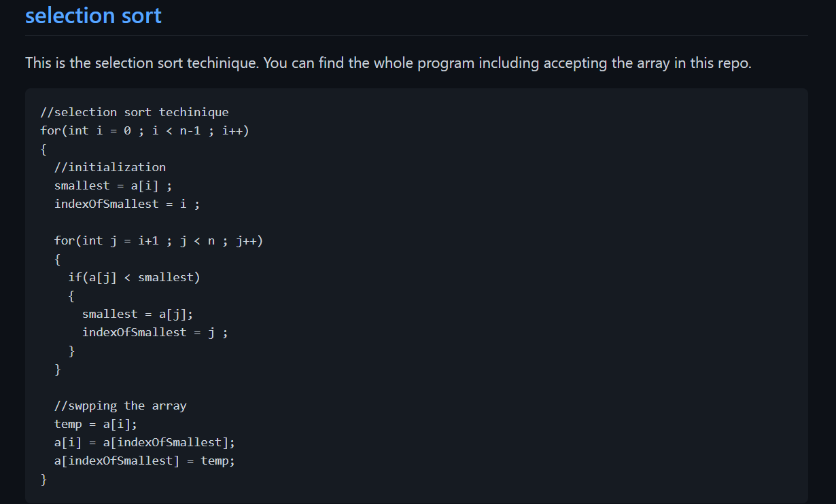836x504 pixels.
Task: Click the opening brace under the if statement
Action: (71, 295)
